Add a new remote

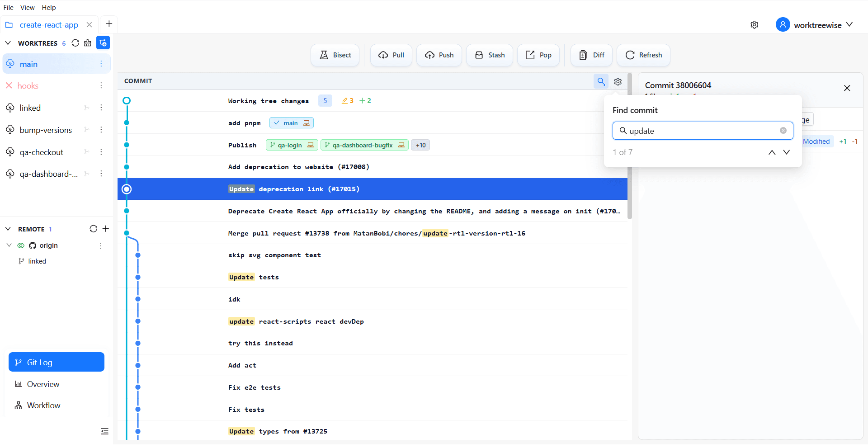coord(106,229)
